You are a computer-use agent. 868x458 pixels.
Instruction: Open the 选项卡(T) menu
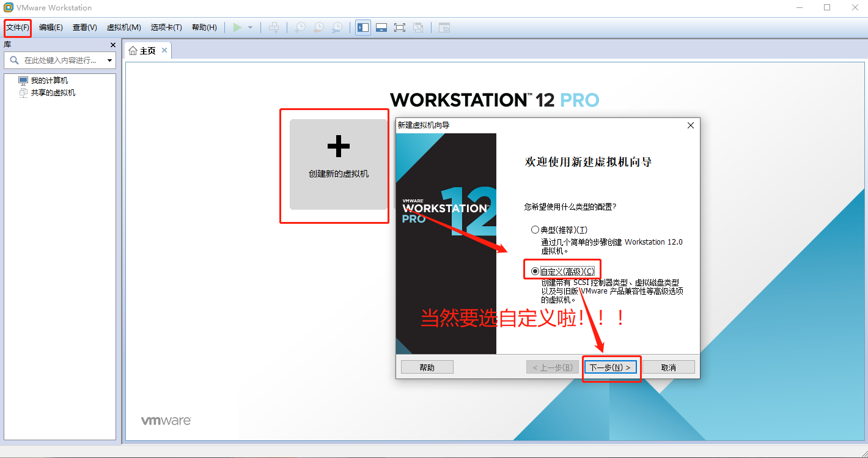coord(166,28)
